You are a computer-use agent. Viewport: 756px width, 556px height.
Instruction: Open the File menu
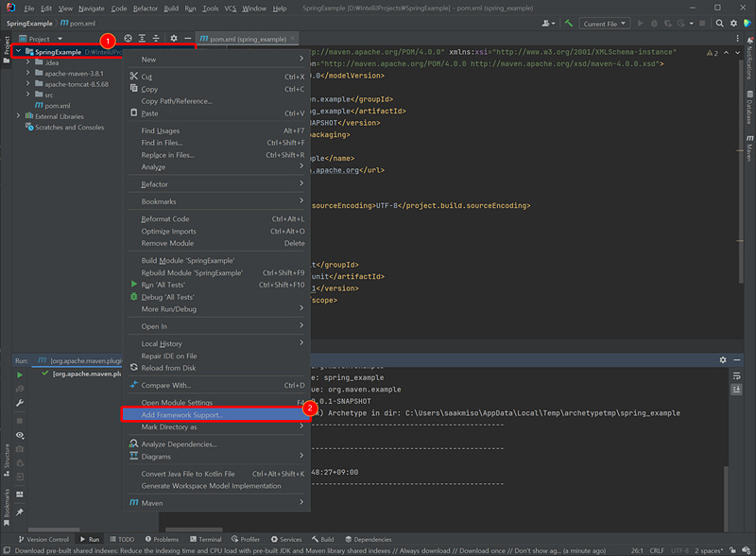(x=29, y=9)
